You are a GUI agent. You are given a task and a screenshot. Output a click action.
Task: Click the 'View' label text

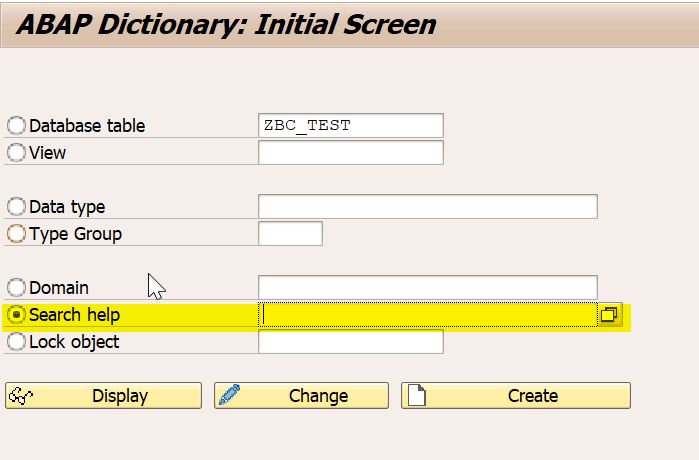[x=48, y=153]
